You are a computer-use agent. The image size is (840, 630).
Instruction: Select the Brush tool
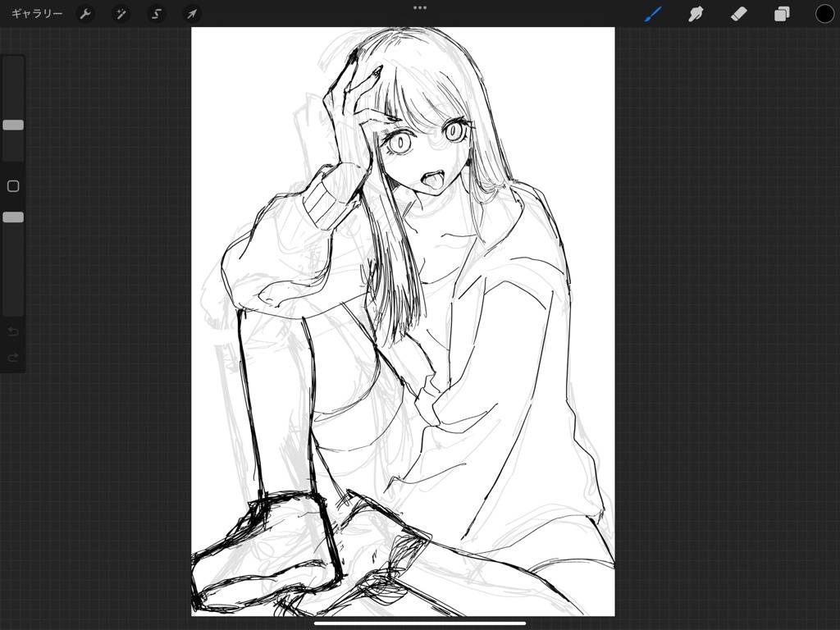pos(653,14)
